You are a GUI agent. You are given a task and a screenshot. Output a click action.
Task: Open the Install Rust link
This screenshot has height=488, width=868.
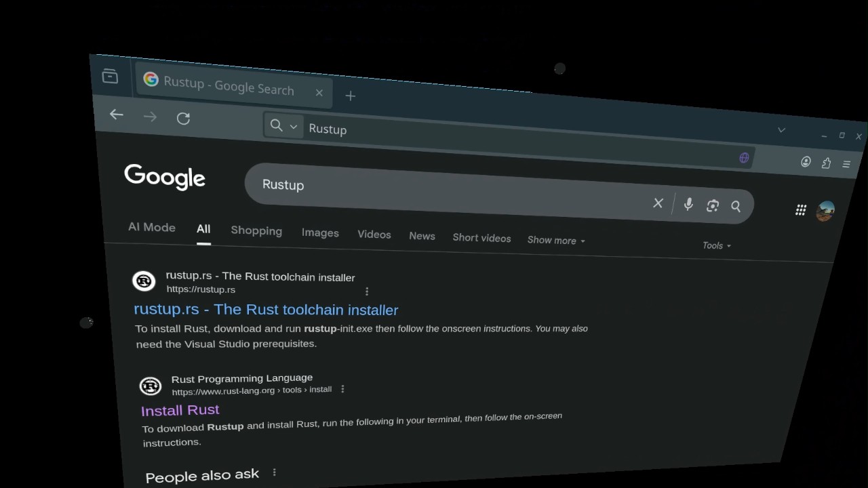(x=180, y=410)
